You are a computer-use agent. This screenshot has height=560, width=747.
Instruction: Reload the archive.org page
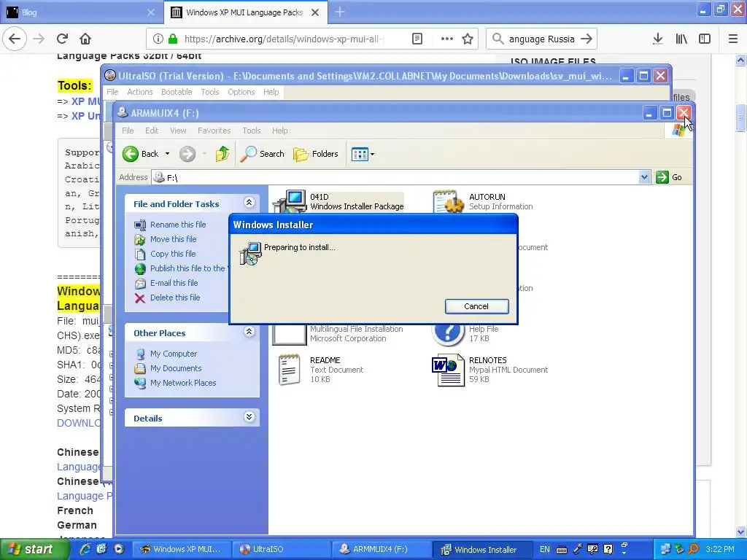(x=63, y=39)
